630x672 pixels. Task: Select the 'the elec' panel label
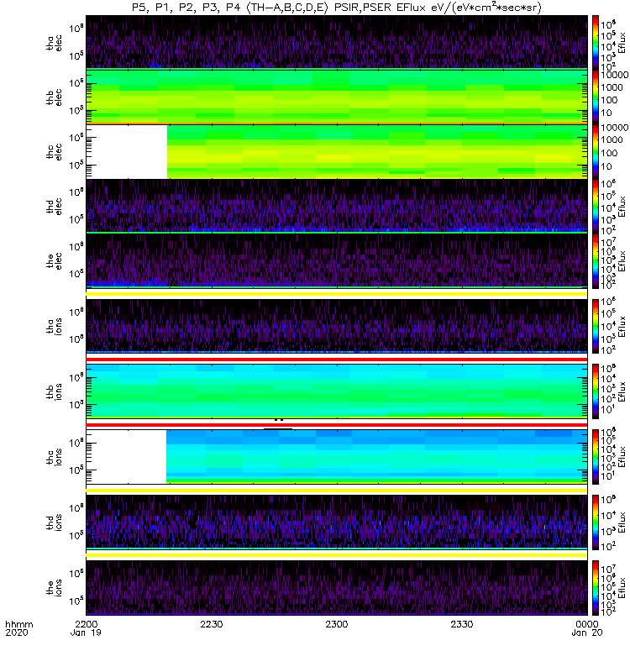pyautogui.click(x=55, y=260)
